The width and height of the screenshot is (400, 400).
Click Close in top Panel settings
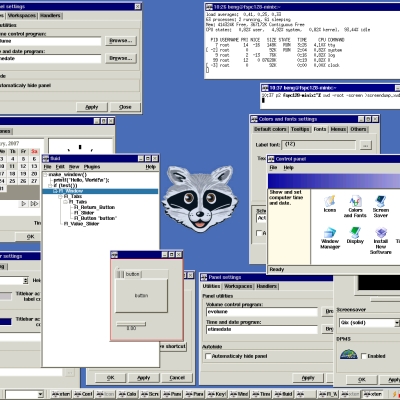tap(125, 107)
